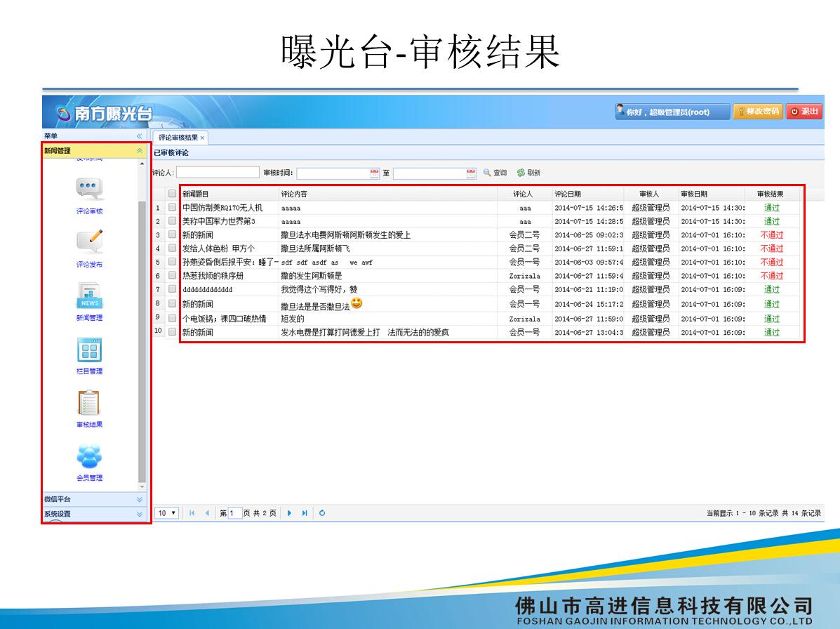Check the checkbox for row 1
This screenshot has height=629, width=840.
coord(173,208)
